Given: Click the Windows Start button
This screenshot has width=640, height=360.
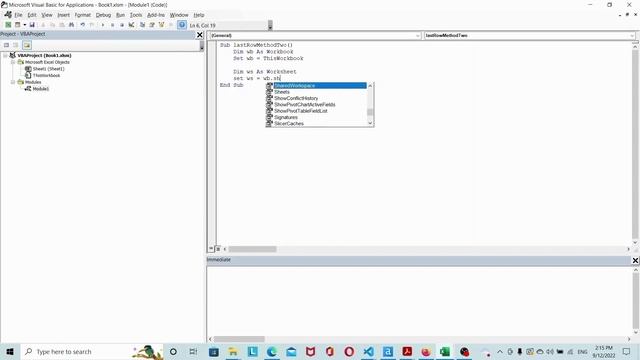Looking at the screenshot, I should [10, 351].
